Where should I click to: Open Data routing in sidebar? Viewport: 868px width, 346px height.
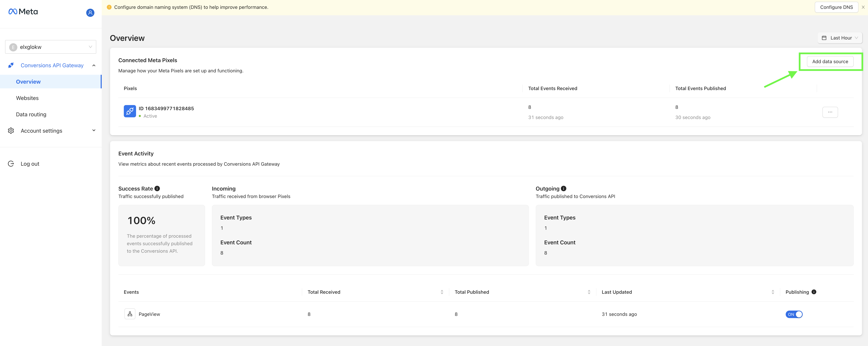coord(31,114)
